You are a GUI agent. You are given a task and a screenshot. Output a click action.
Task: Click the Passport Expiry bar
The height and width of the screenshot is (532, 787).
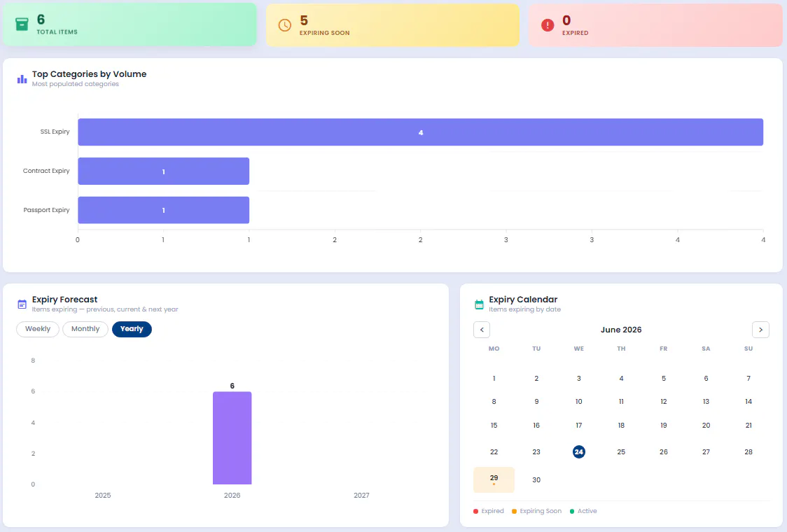pos(164,210)
